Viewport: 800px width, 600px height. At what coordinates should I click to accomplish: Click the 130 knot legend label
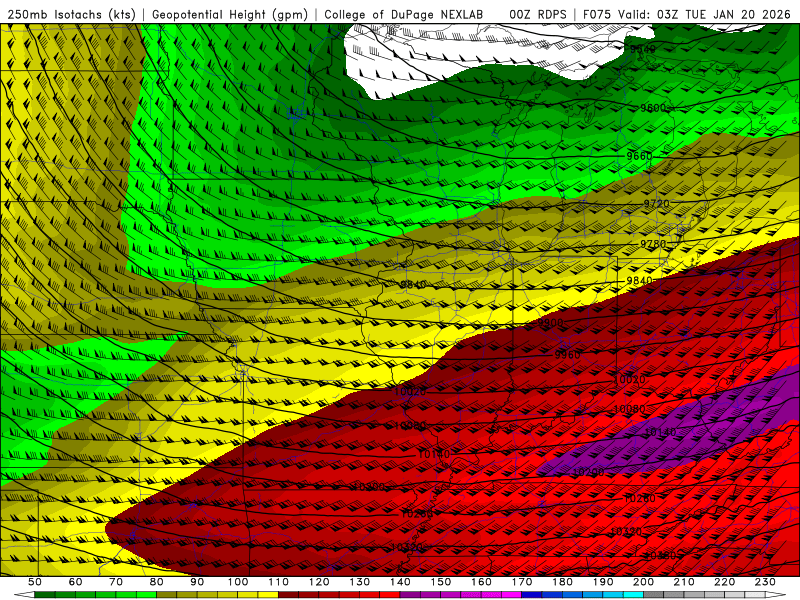360,582
